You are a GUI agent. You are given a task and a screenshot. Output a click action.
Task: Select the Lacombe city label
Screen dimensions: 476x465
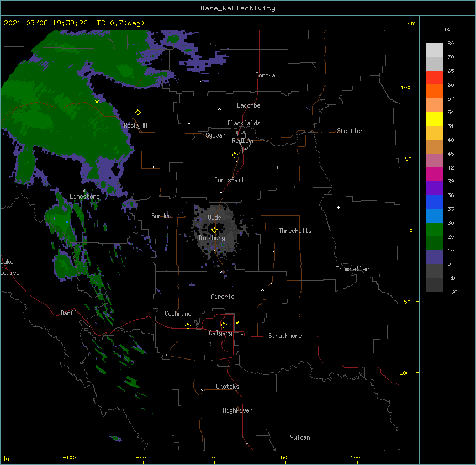coord(248,105)
